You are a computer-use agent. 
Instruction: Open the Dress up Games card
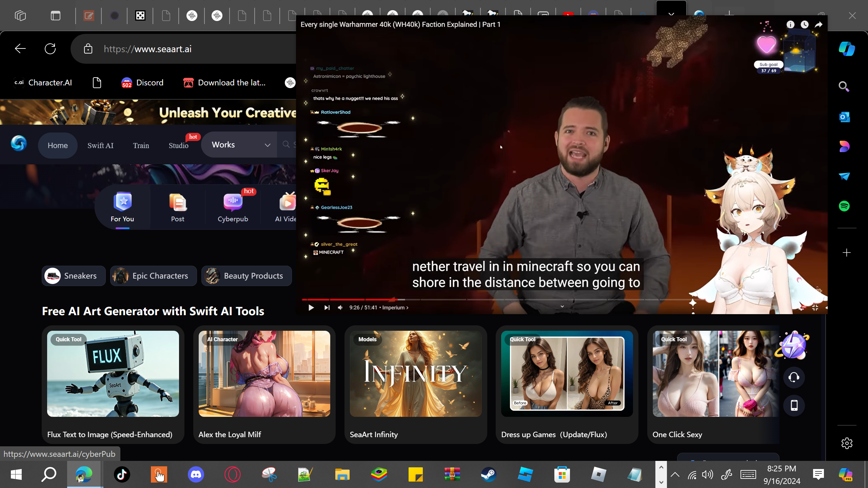click(x=567, y=385)
